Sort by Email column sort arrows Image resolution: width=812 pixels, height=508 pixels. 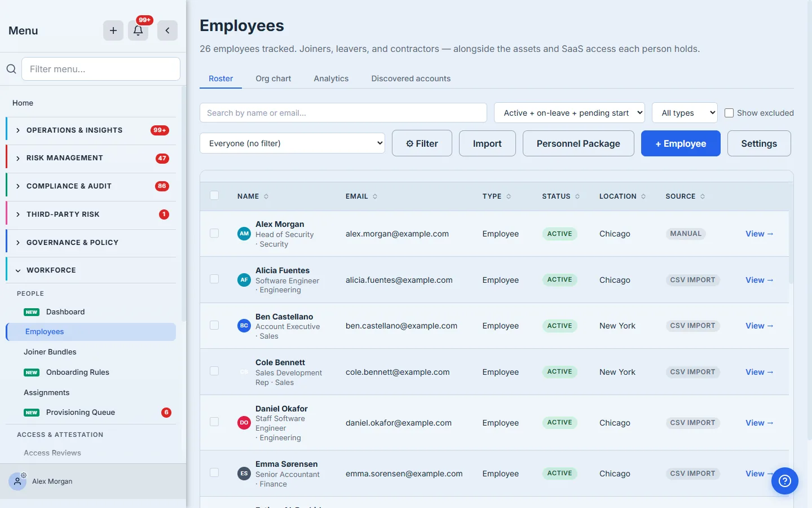point(375,196)
